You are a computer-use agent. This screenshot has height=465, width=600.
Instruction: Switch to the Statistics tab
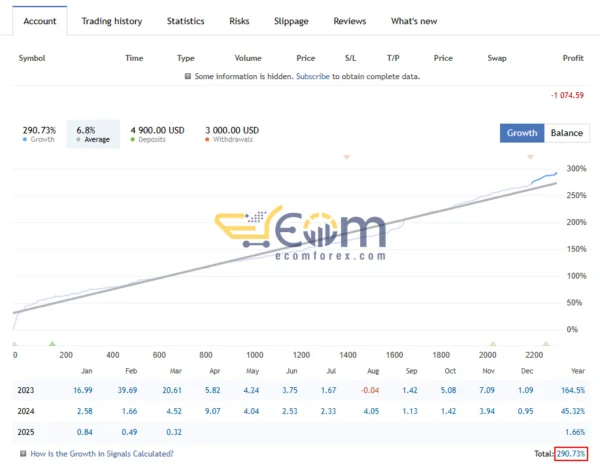point(185,21)
